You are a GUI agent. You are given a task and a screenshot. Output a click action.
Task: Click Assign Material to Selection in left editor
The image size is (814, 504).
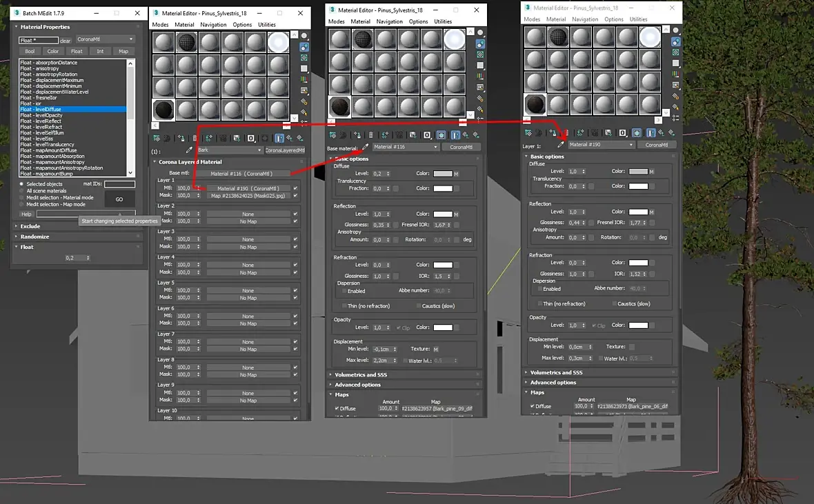(x=181, y=138)
